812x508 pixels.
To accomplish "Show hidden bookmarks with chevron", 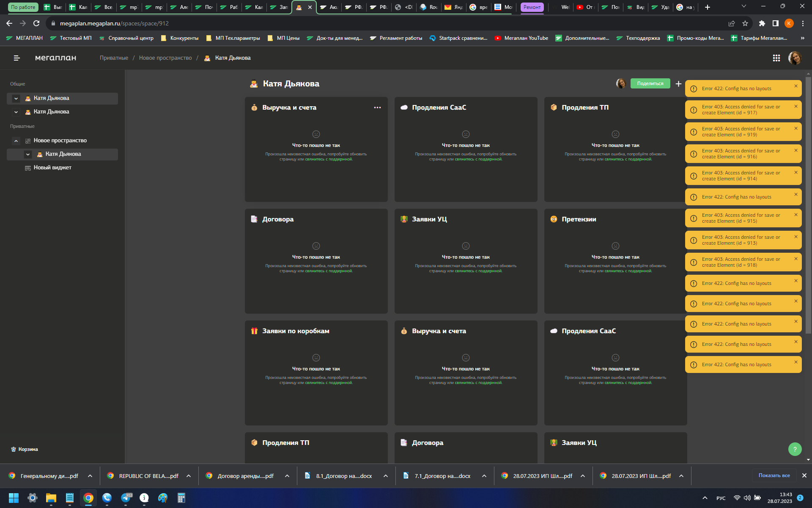I will click(802, 38).
